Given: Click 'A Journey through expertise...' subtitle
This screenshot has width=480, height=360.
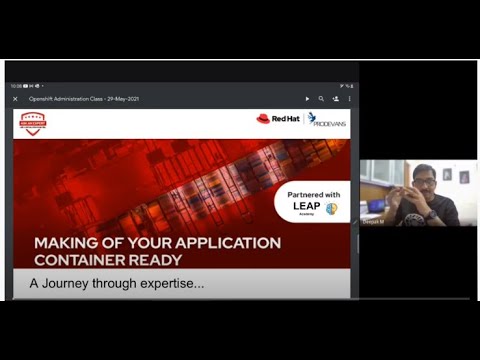Looking at the screenshot, I should click(117, 283).
